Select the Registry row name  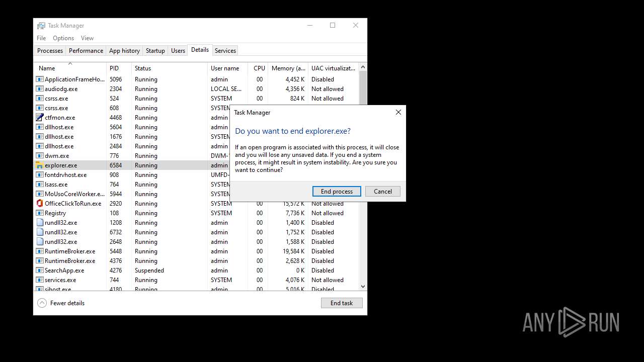pos(55,213)
